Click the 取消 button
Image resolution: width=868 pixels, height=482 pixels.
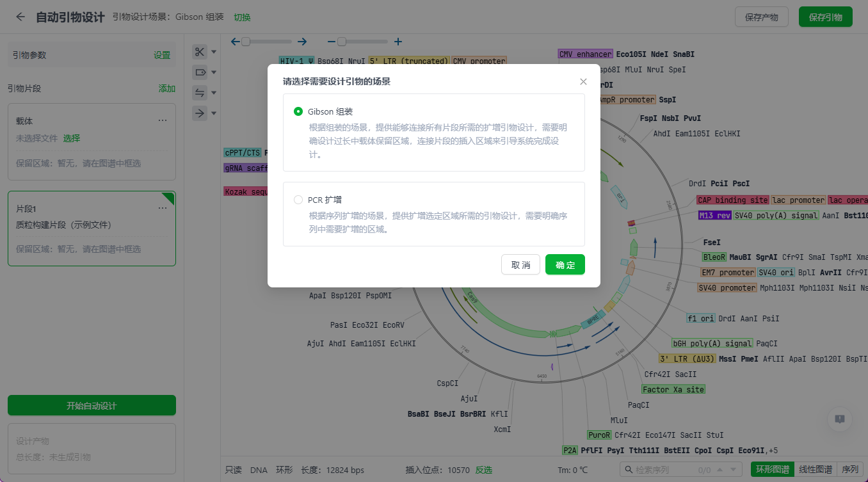pos(520,264)
